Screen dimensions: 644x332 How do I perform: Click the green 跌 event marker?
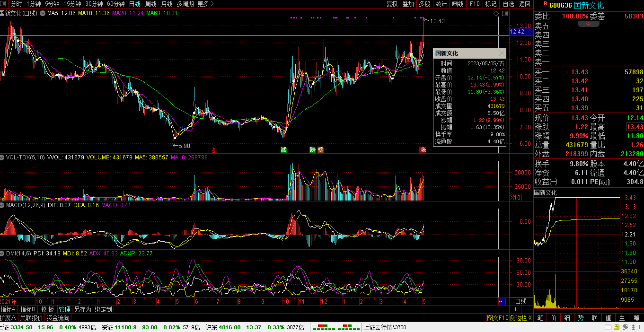(313, 150)
